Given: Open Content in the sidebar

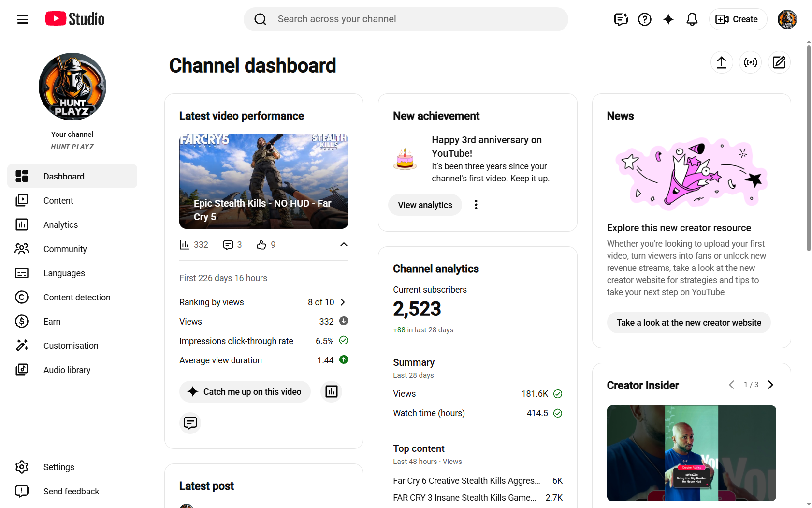Looking at the screenshot, I should point(72,200).
